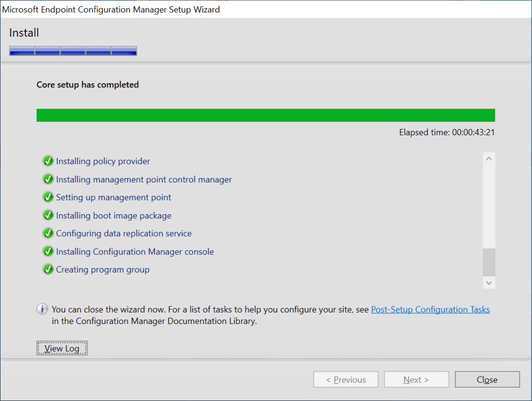Click the green completed installation progress bar

[x=265, y=115]
